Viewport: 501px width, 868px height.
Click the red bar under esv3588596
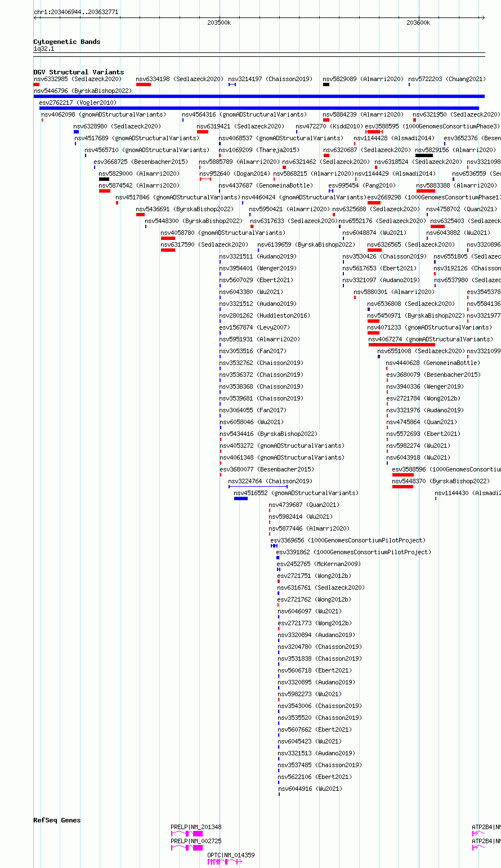tap(403, 475)
